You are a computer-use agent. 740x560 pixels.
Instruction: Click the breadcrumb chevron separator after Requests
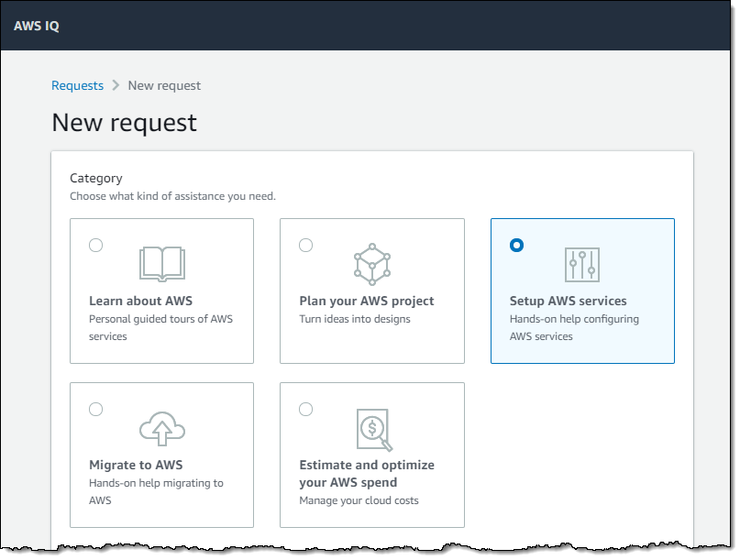(x=116, y=85)
